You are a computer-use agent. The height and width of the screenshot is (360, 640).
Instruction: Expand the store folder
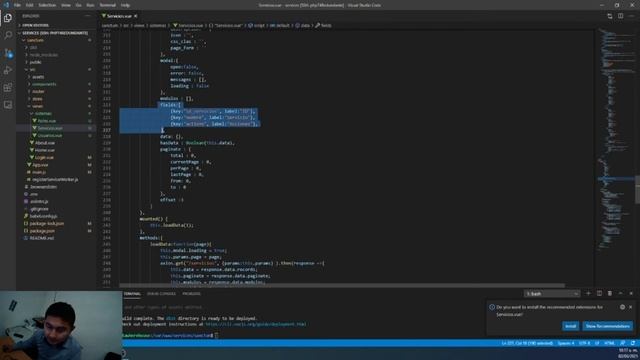38,99
